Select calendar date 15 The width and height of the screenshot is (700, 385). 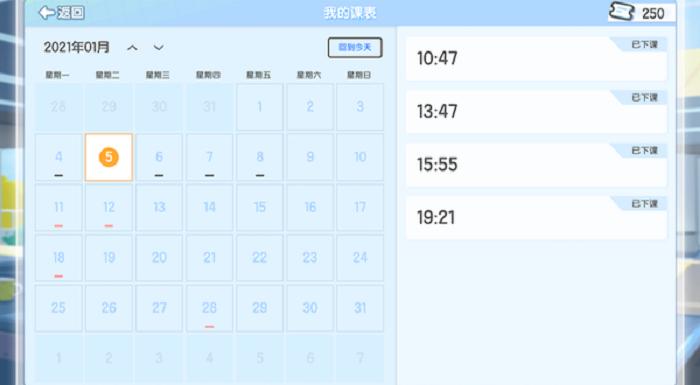click(x=260, y=208)
